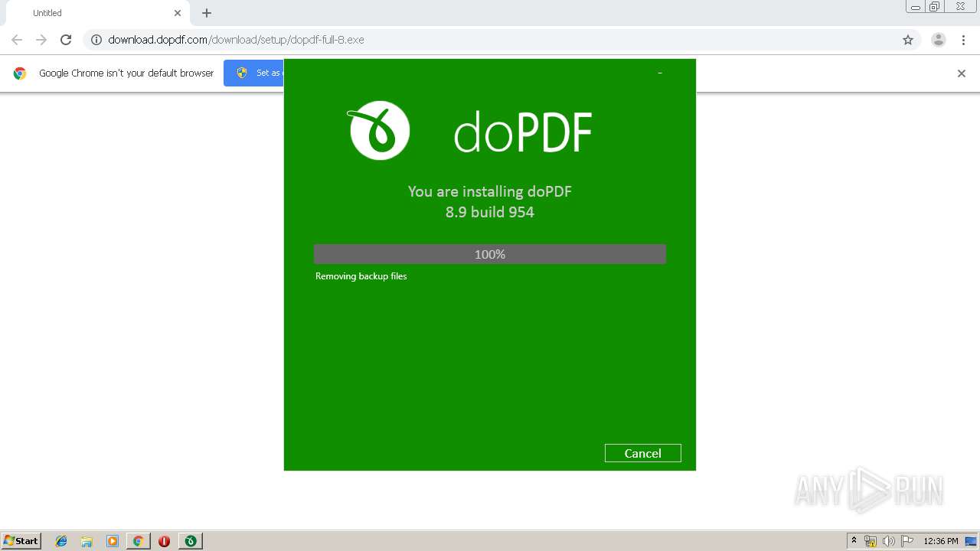Open Action Center flag icon
Image resolution: width=980 pixels, height=551 pixels.
coord(907,541)
